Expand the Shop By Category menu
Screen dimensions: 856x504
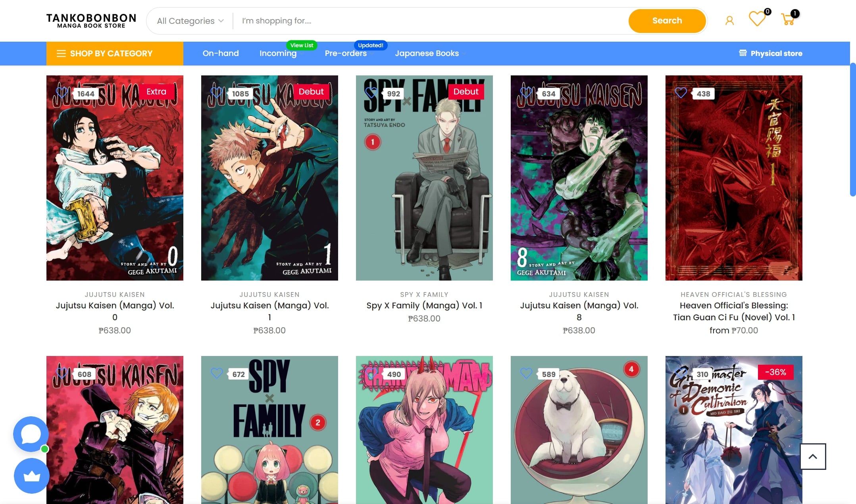pyautogui.click(x=115, y=54)
